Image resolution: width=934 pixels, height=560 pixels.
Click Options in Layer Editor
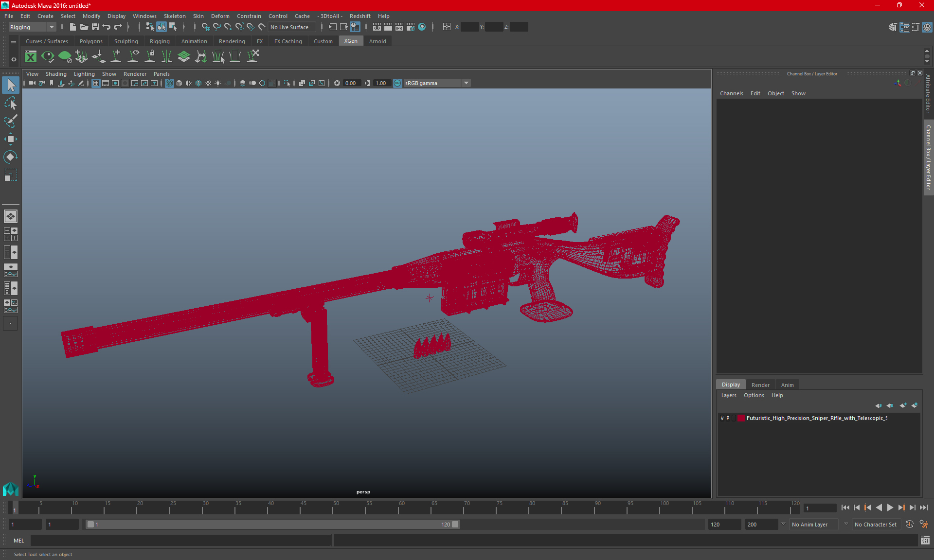(754, 395)
